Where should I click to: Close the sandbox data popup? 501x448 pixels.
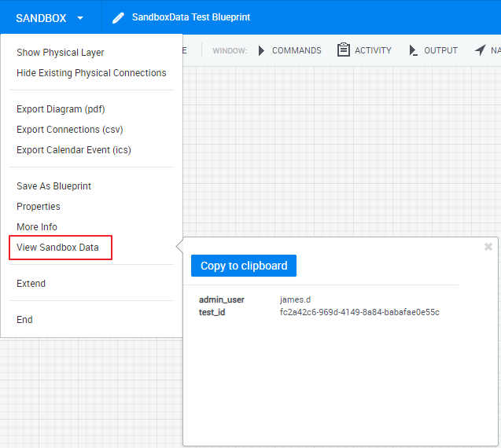pos(488,247)
